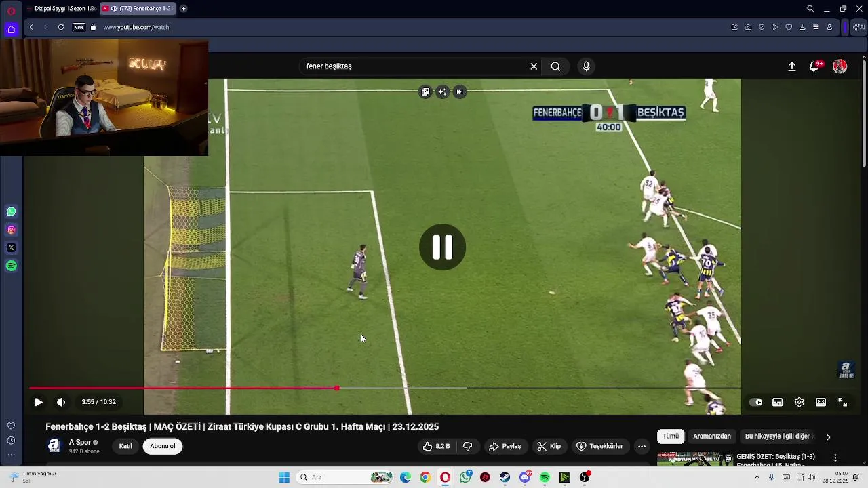
Task: Expand more filter chips with right chevron
Action: coord(828,437)
